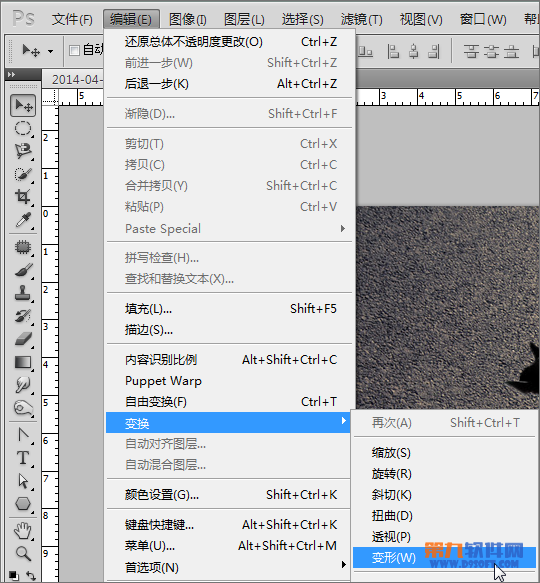The width and height of the screenshot is (540, 583).
Task: Open the 图像(I) menu
Action: point(187,19)
